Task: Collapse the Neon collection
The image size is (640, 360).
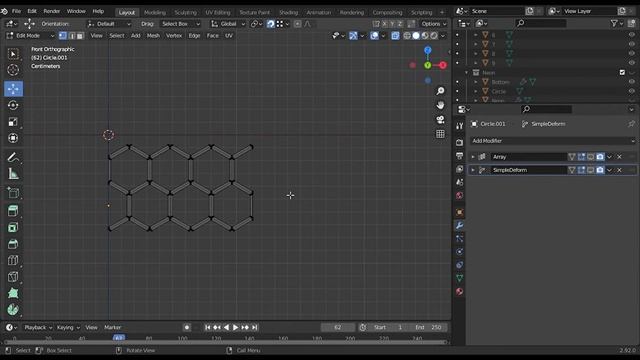Action: point(467,72)
